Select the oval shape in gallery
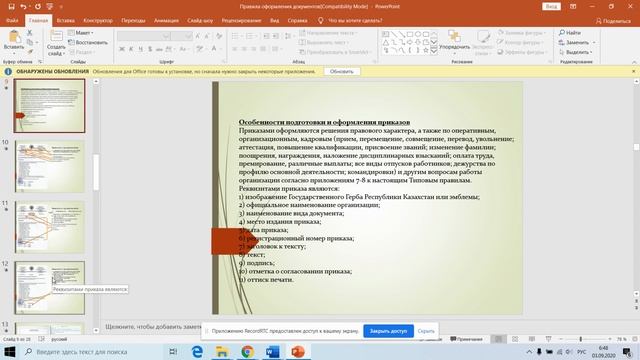Screen dimensions: 640x360 (x=418, y=34)
